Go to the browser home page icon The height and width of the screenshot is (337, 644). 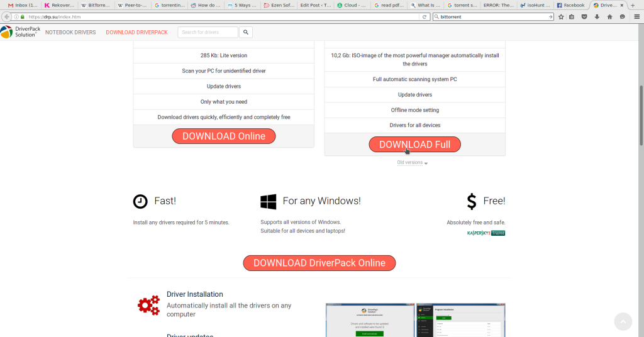point(609,17)
